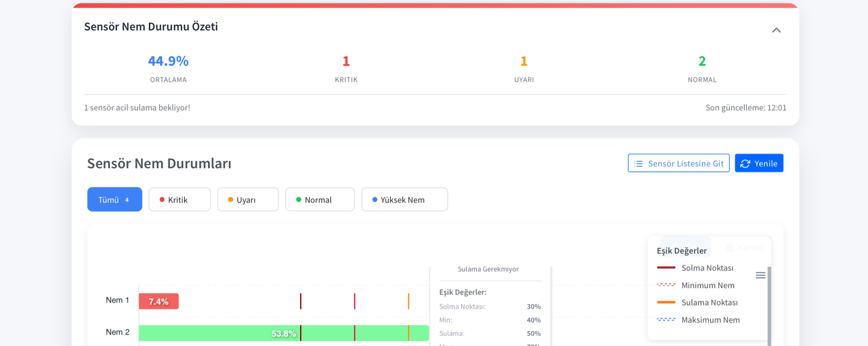This screenshot has width=868, height=346.
Task: Click the Kritik count in summary
Action: [x=346, y=61]
